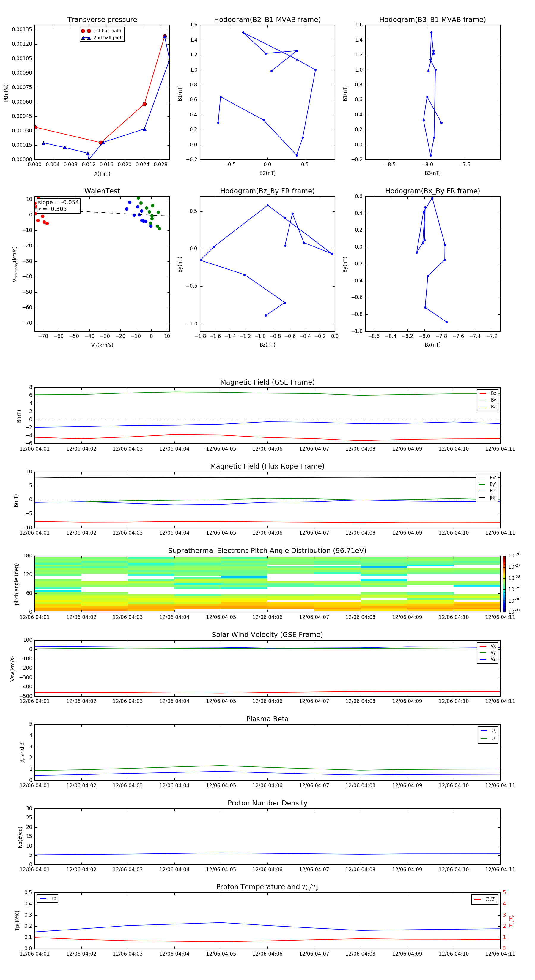Click the "Proton Temperature and Te/Tp" title
This screenshot has height=980, width=535.
tap(267, 887)
